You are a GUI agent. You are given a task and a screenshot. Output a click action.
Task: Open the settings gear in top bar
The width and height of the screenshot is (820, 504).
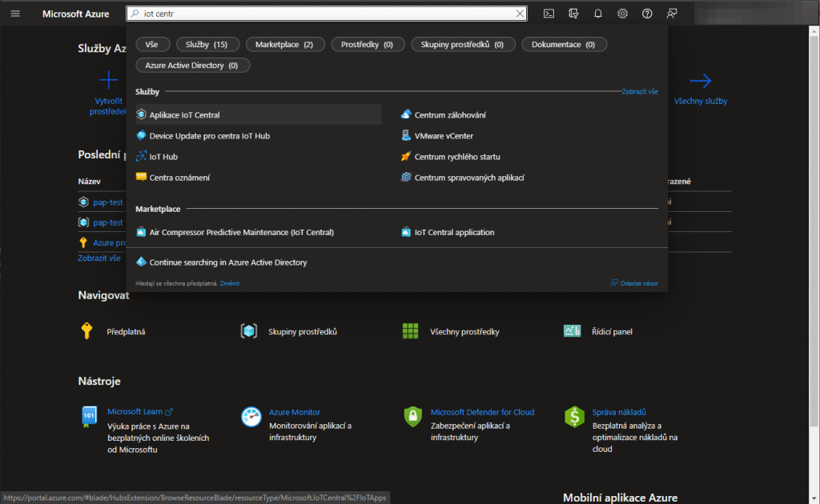pos(622,14)
